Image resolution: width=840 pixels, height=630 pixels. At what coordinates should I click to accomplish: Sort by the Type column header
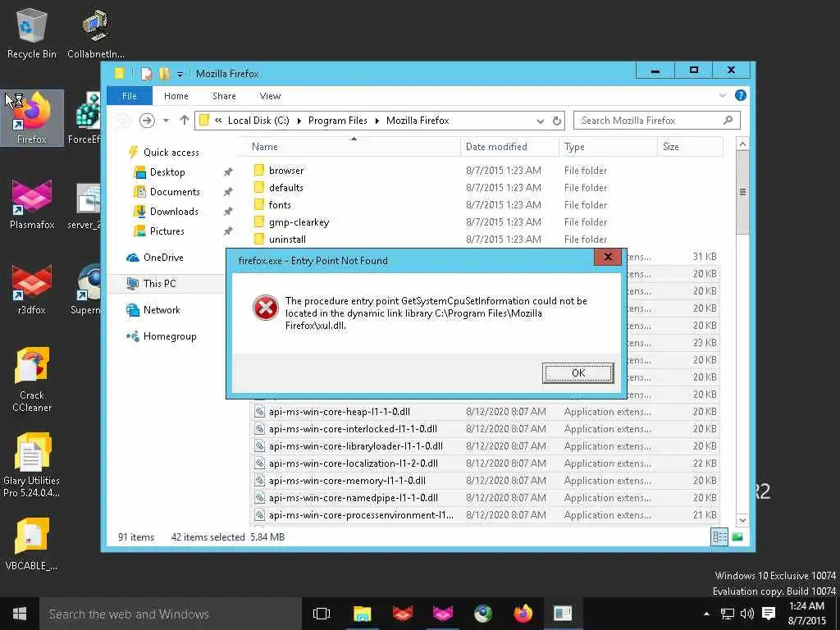click(x=608, y=147)
